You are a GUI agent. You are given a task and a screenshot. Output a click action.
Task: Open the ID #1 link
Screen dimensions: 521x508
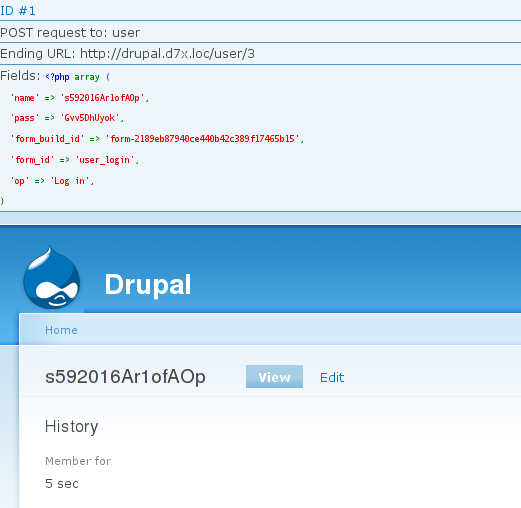[18, 11]
